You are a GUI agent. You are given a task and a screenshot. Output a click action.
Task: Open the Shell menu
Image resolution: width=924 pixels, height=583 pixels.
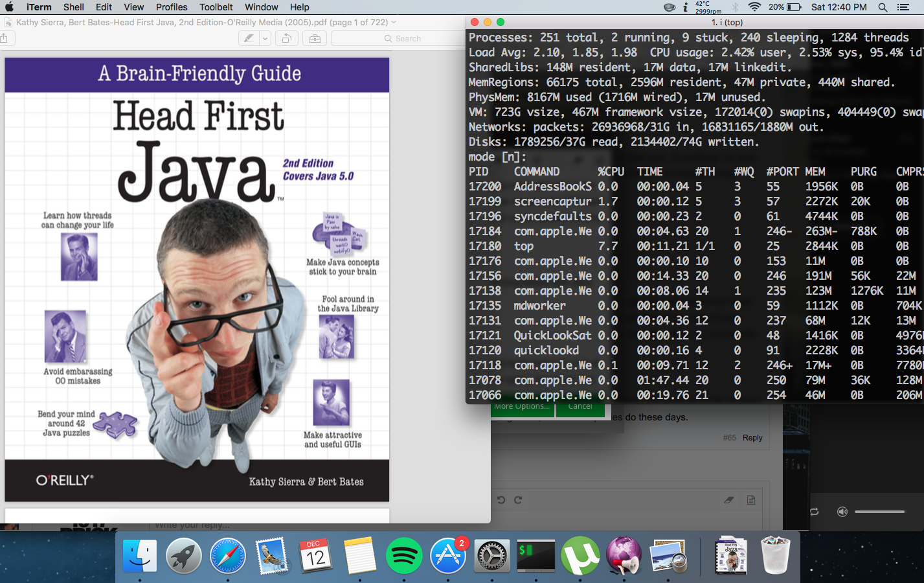(x=74, y=7)
